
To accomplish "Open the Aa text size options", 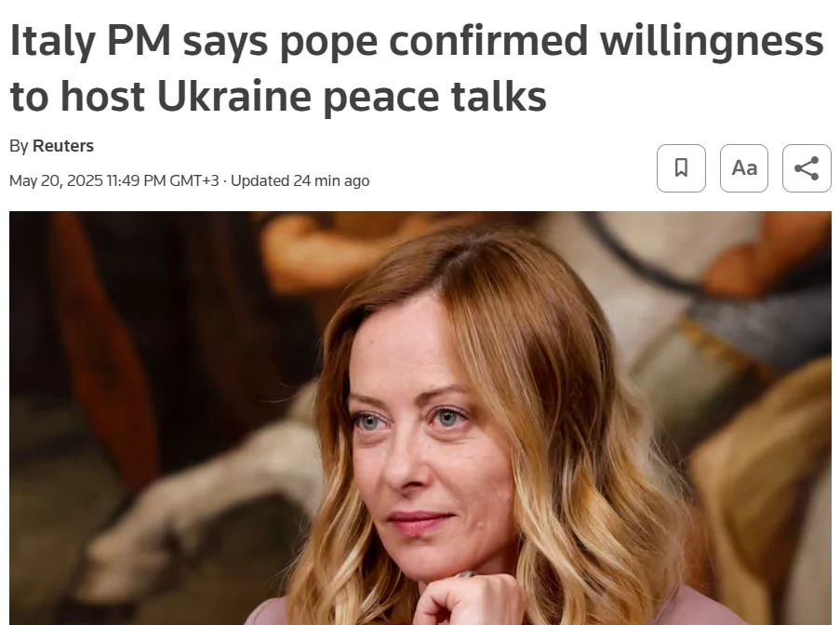I will (x=744, y=168).
